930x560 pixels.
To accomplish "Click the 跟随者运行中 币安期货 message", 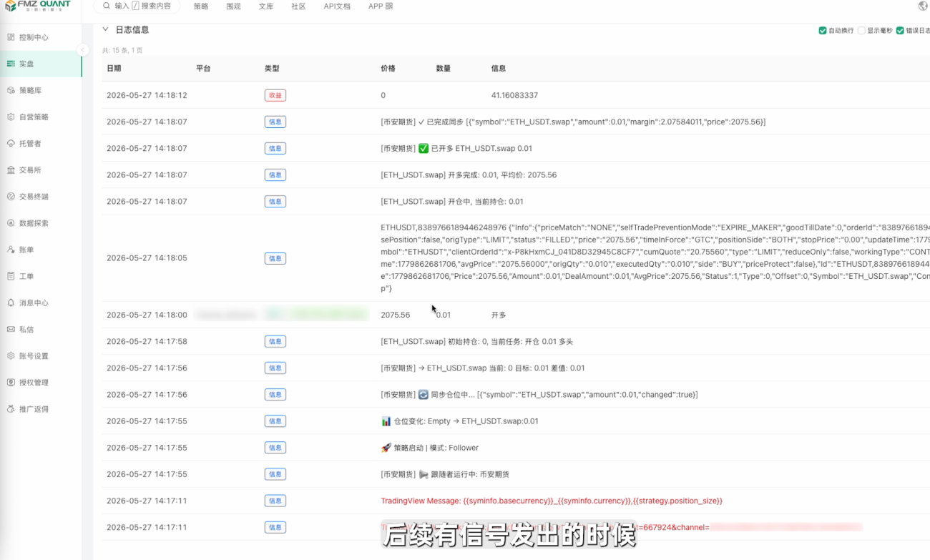I will tap(445, 474).
